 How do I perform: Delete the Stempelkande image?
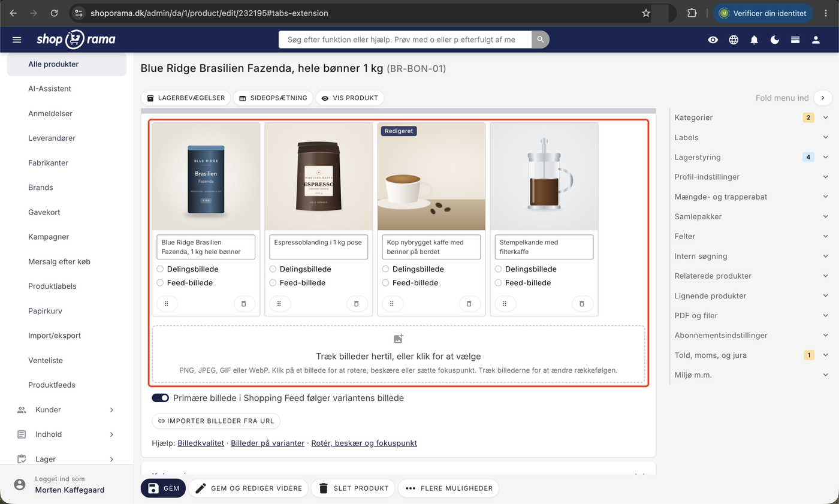582,304
